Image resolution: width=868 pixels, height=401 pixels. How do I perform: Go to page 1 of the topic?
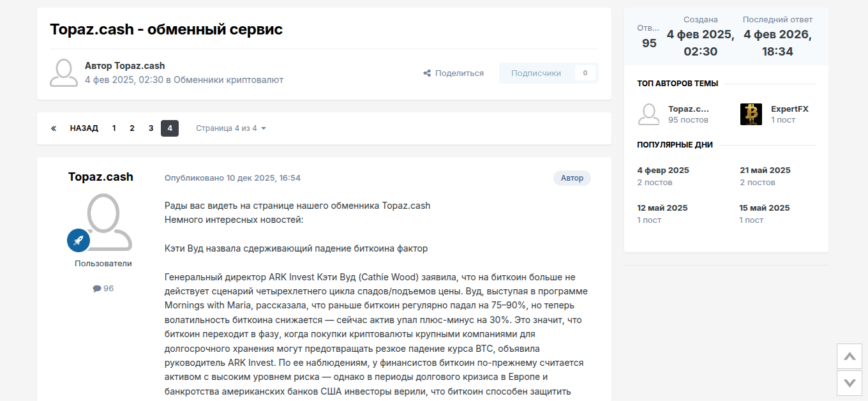(x=114, y=128)
